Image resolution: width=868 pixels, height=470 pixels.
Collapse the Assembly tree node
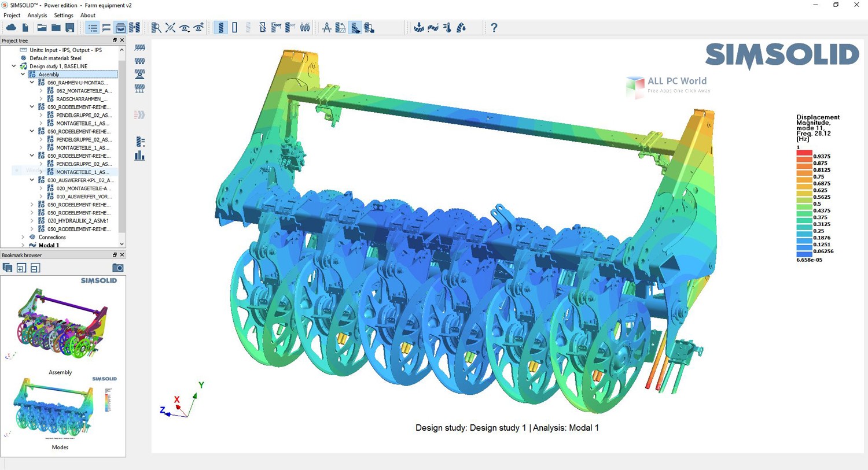pyautogui.click(x=23, y=74)
